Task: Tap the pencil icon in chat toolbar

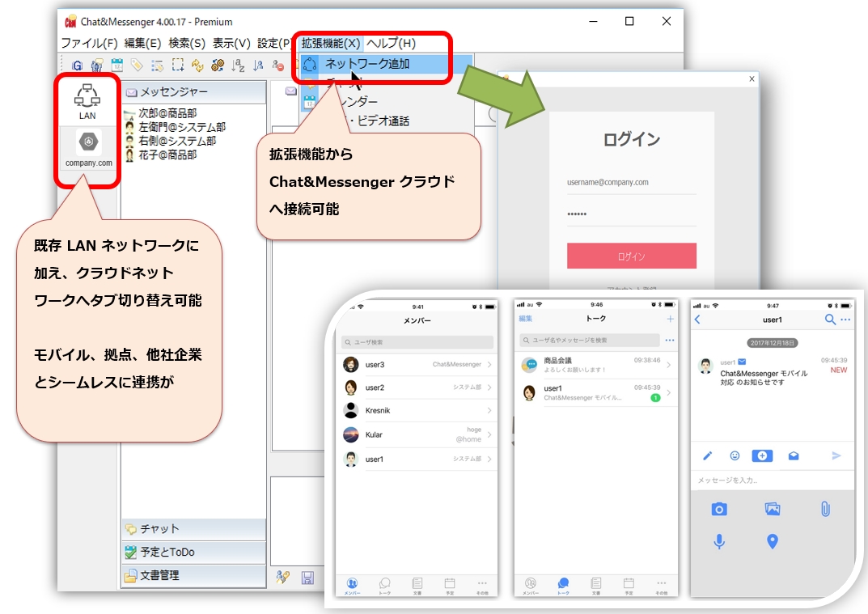Action: coord(708,455)
